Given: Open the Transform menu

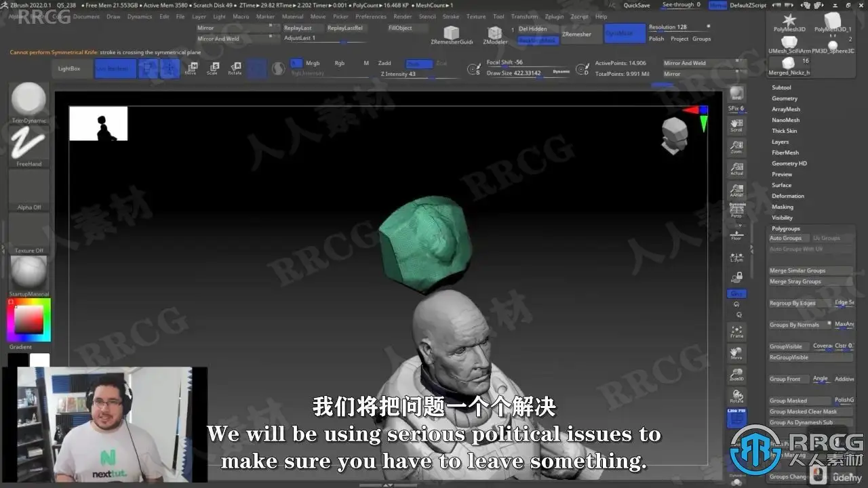Looking at the screenshot, I should pos(524,16).
